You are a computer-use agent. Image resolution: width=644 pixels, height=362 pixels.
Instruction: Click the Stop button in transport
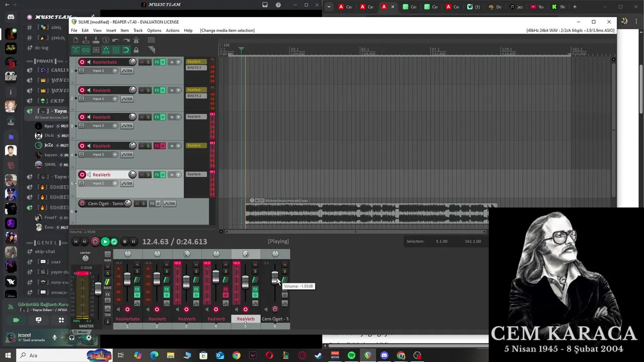(124, 242)
